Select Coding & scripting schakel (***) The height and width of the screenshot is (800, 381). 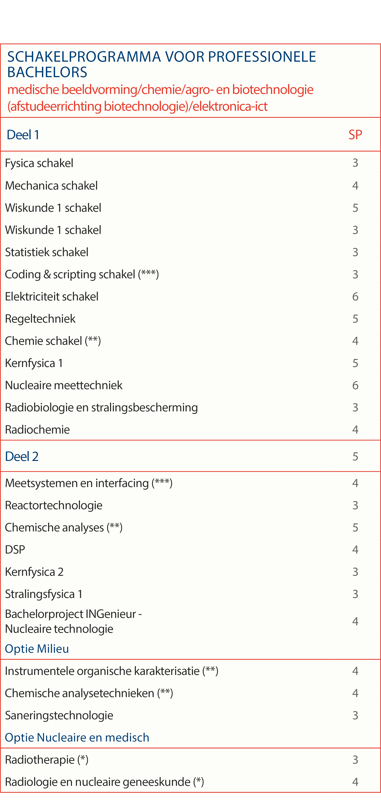click(x=82, y=274)
